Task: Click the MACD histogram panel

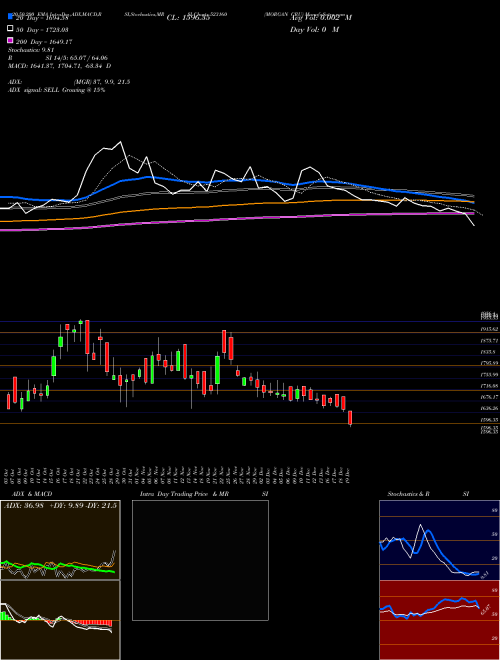Action: (x=60, y=620)
